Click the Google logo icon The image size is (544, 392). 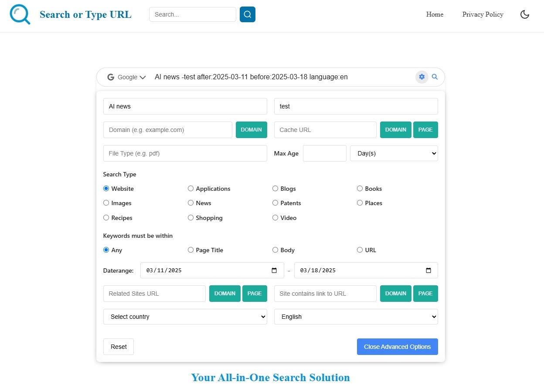[x=111, y=77]
